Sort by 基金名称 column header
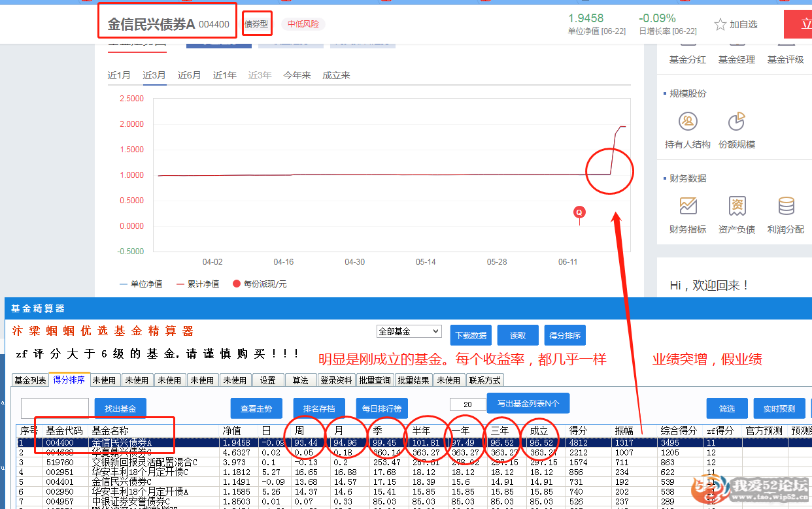Image resolution: width=812 pixels, height=509 pixels. pyautogui.click(x=155, y=431)
